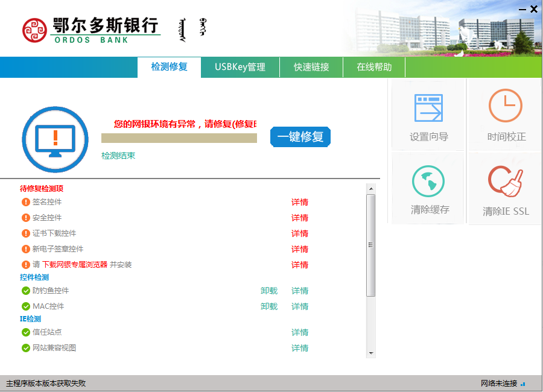Open the 快速链接 tab
The width and height of the screenshot is (543, 392).
tap(311, 67)
